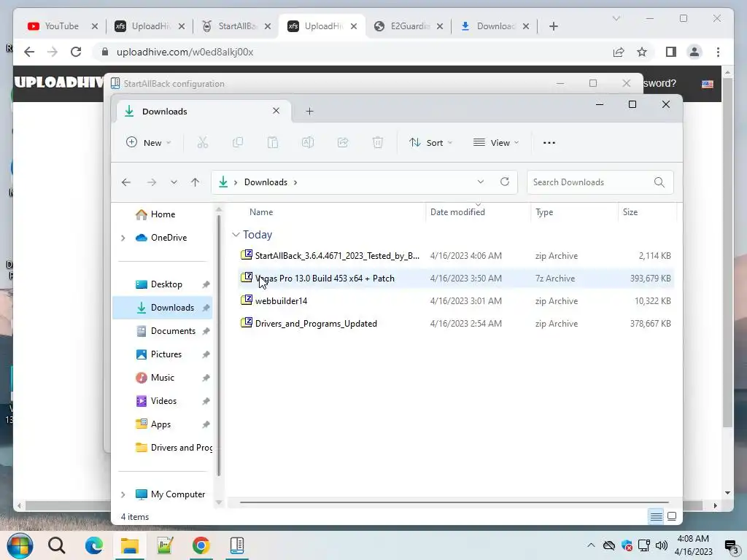The width and height of the screenshot is (747, 560).
Task: Close the YouTube tab
Action: (x=95, y=26)
